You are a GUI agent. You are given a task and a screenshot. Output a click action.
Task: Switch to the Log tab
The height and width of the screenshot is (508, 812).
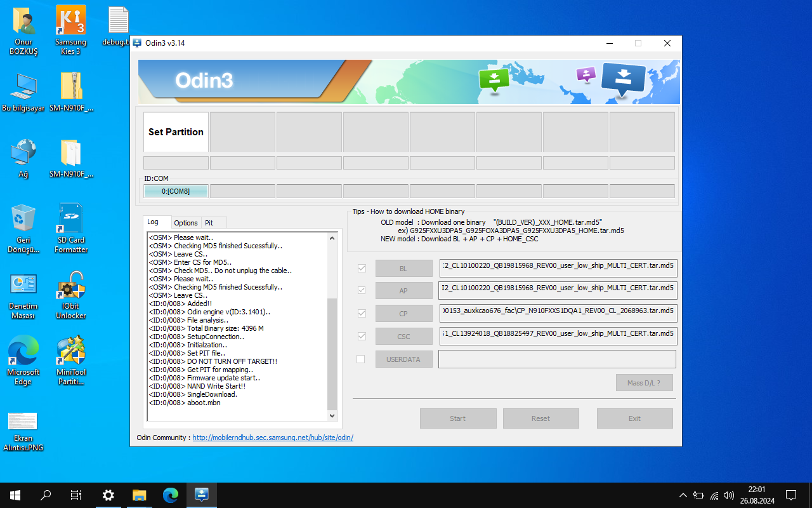[x=157, y=222]
